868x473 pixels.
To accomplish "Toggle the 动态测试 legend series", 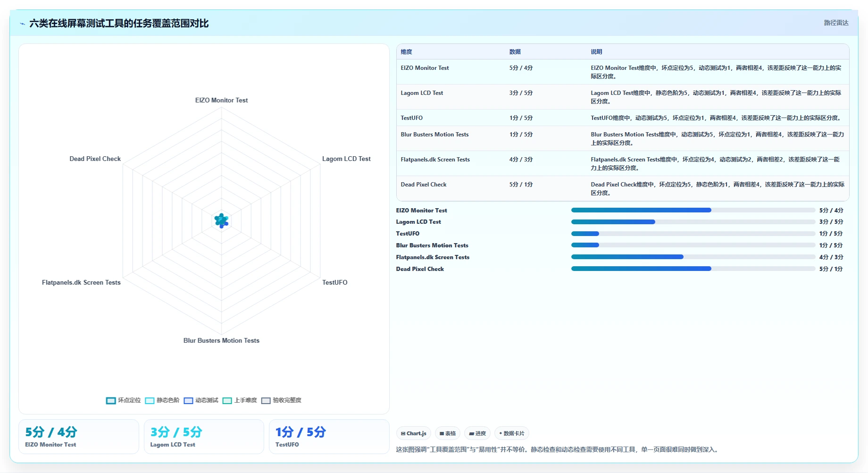I will (x=201, y=400).
